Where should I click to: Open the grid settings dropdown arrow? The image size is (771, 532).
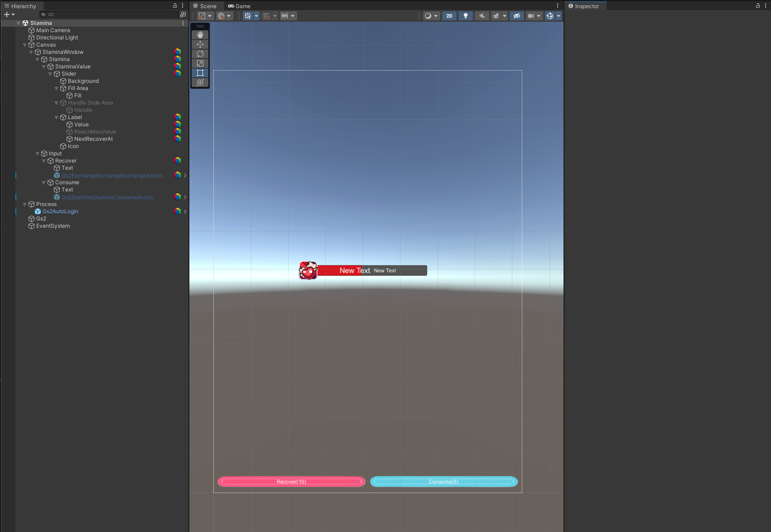coord(256,16)
